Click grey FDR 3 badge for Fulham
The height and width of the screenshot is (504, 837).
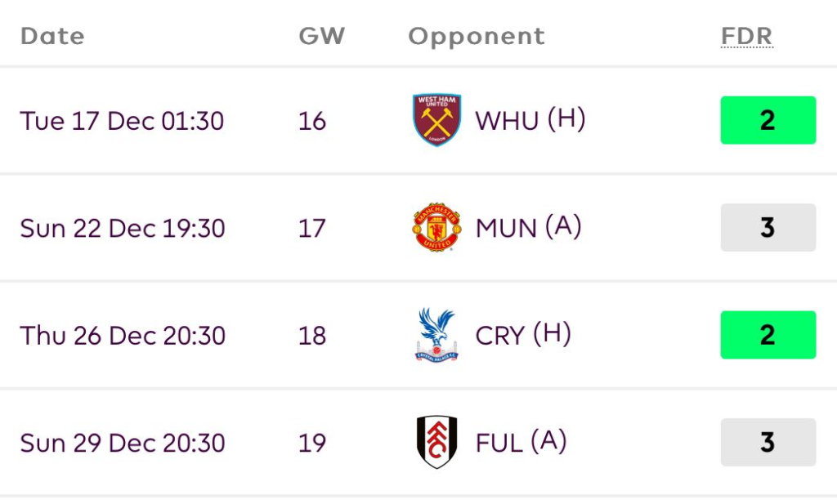(768, 442)
